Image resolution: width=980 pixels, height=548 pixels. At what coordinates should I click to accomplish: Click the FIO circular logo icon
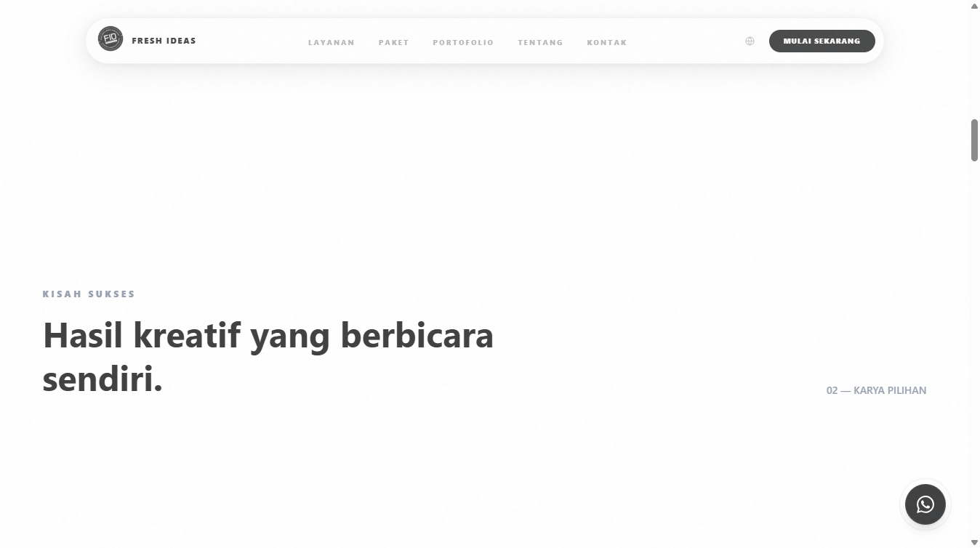(x=111, y=39)
